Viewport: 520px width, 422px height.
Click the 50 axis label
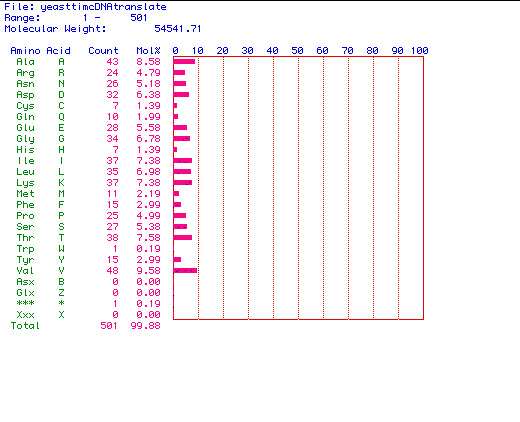tap(297, 51)
